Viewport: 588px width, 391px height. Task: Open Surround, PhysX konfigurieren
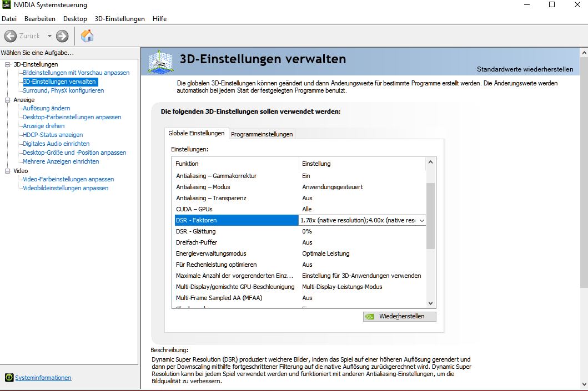pos(63,90)
